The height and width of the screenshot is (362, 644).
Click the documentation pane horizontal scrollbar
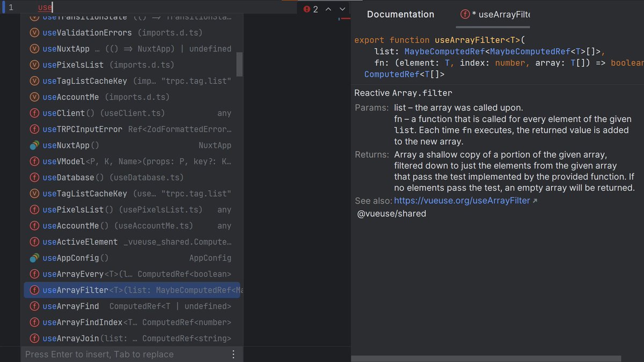pyautogui.click(x=487, y=359)
